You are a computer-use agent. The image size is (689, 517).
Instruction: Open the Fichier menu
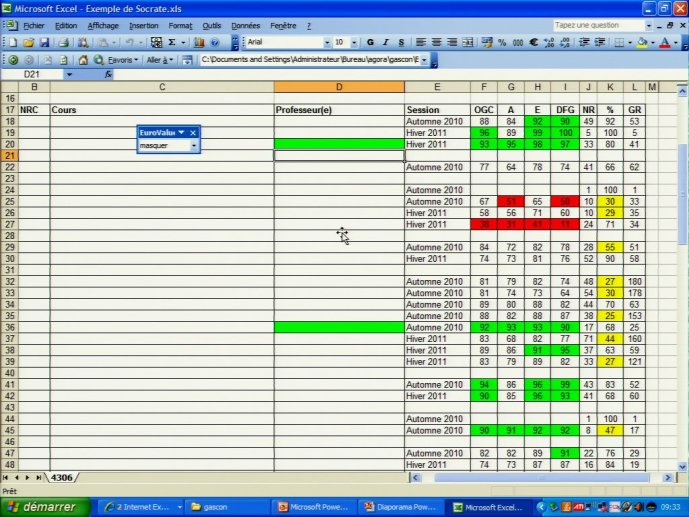point(33,26)
